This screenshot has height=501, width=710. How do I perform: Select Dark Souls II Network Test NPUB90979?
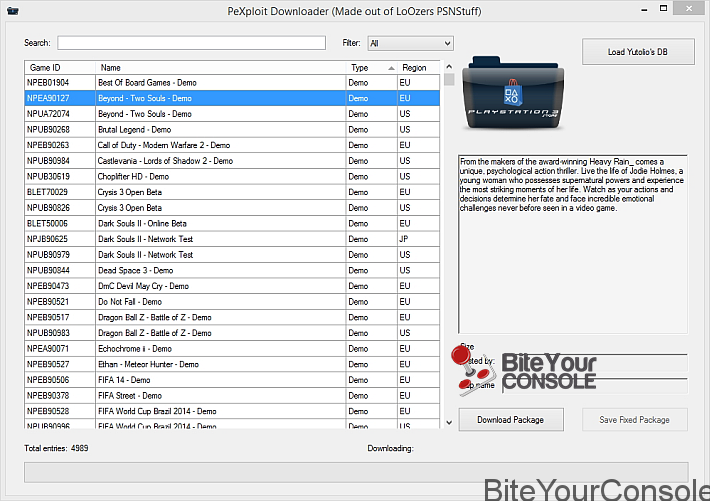(x=232, y=255)
